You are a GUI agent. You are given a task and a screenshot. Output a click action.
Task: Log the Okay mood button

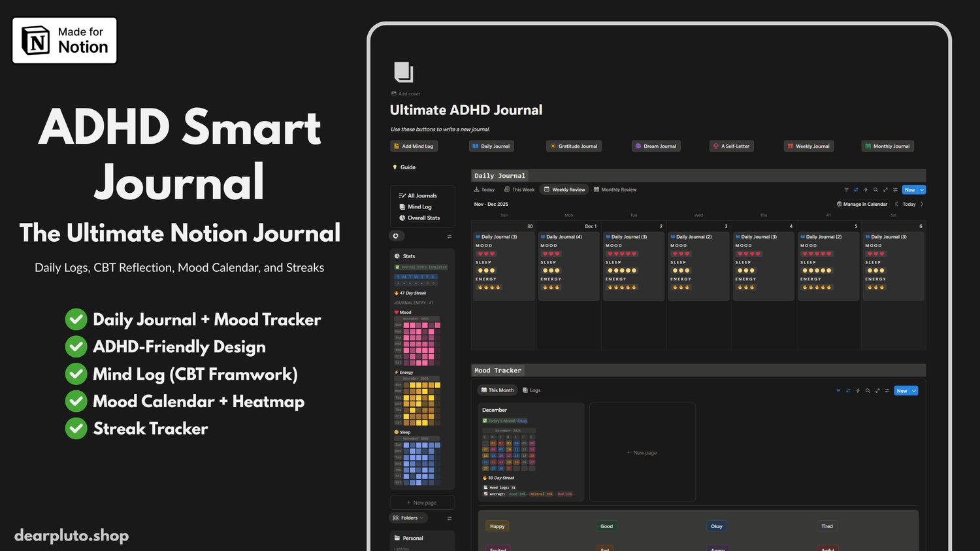pyautogui.click(x=717, y=526)
